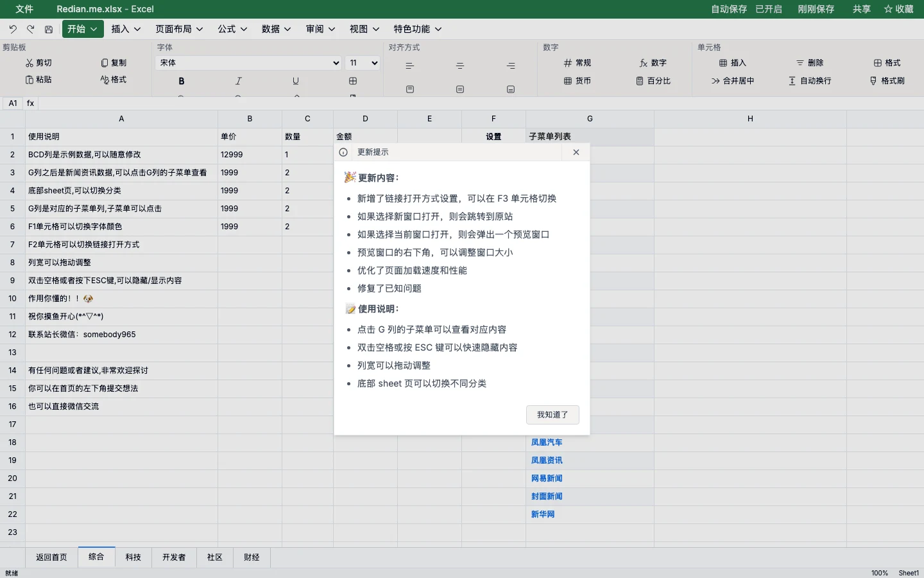The image size is (924, 578).
Task: Expand the 插入 menu
Action: pyautogui.click(x=126, y=29)
